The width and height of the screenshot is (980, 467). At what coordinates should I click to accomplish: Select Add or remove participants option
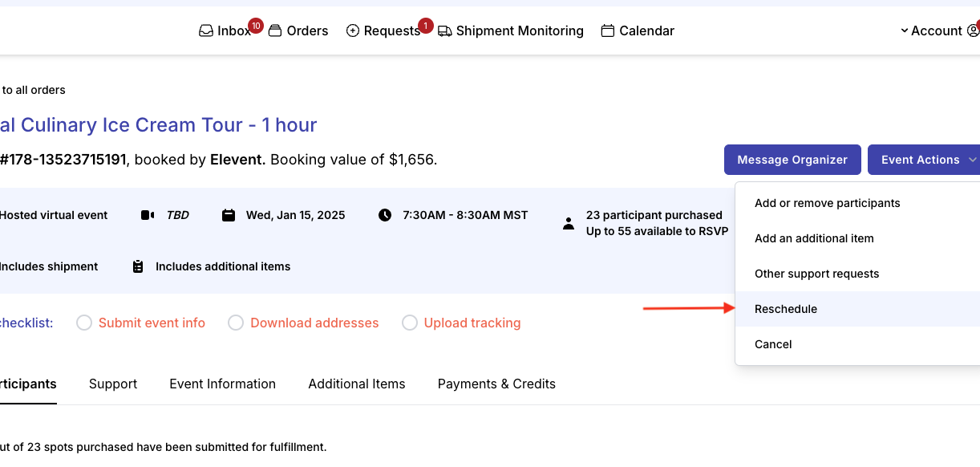827,203
